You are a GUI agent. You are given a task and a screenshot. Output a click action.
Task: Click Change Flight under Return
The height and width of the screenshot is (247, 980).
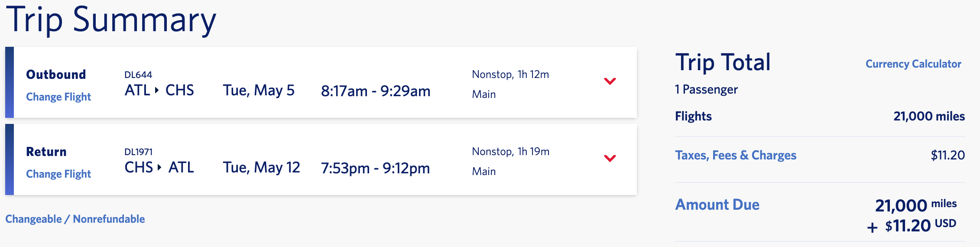[58, 174]
